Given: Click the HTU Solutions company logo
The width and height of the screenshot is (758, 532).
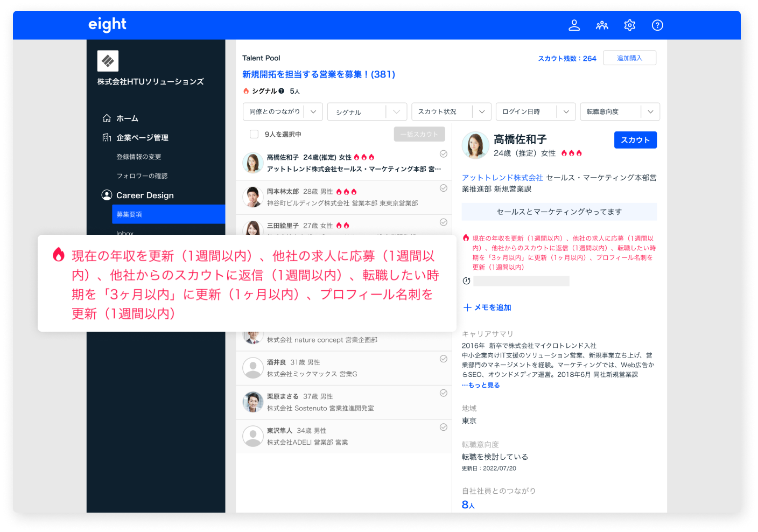Looking at the screenshot, I should pos(108,61).
